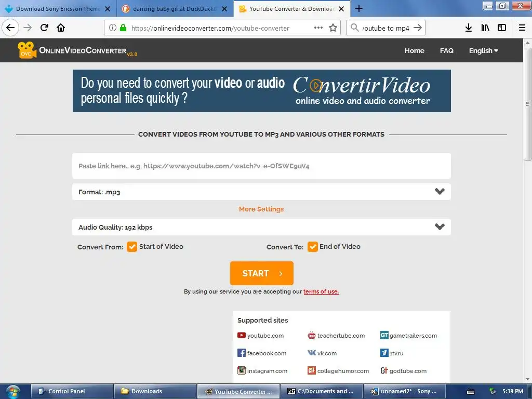Click the ConvertirVideo banner ad

point(262,91)
